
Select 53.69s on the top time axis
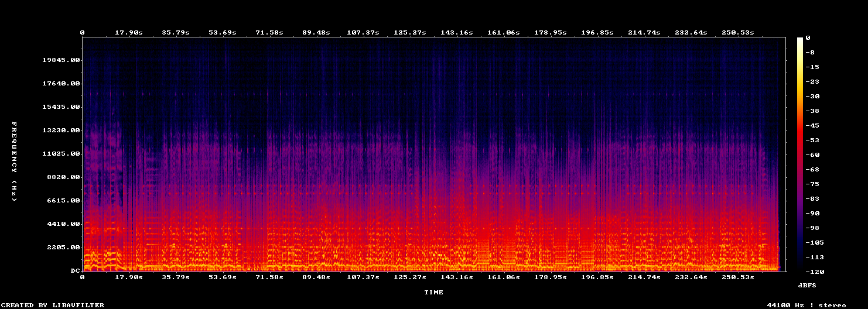pyautogui.click(x=223, y=33)
